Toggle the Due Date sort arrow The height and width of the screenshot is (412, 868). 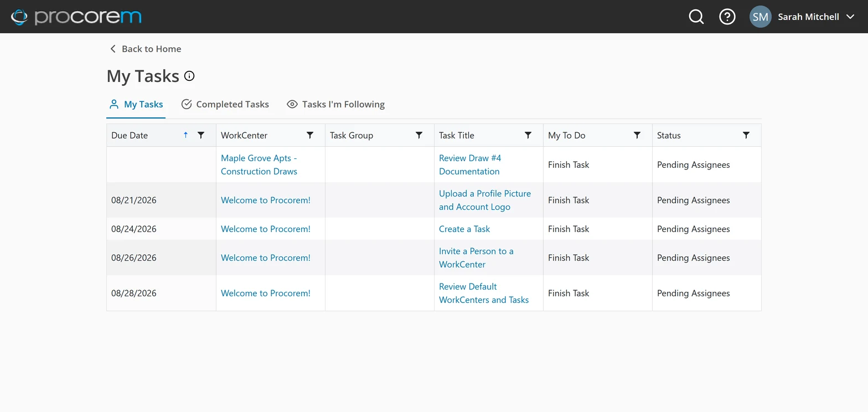click(x=185, y=135)
